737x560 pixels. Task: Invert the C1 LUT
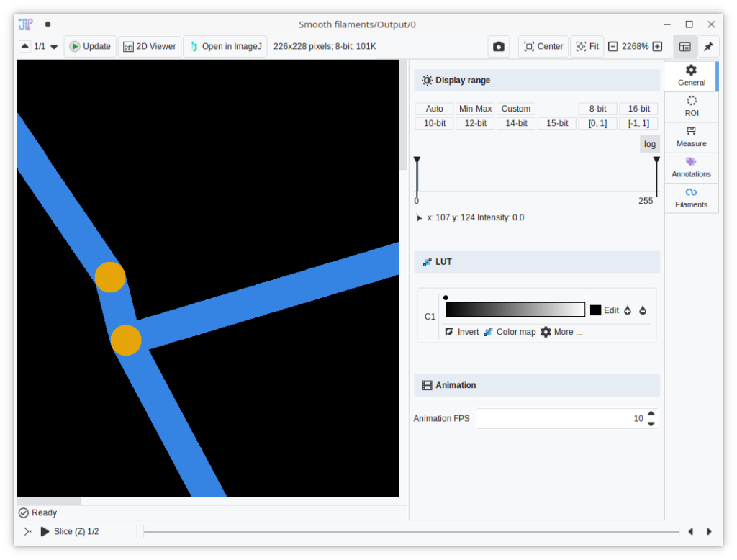[x=461, y=332]
